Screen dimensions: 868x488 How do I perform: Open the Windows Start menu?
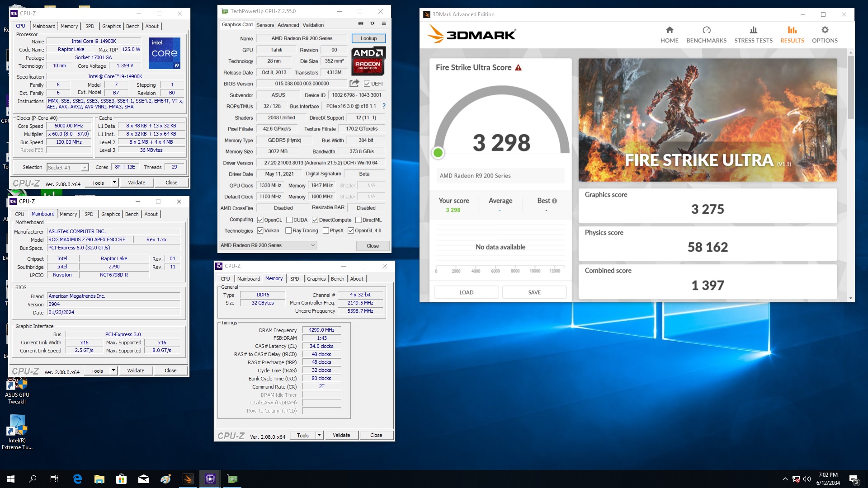coord(11,479)
